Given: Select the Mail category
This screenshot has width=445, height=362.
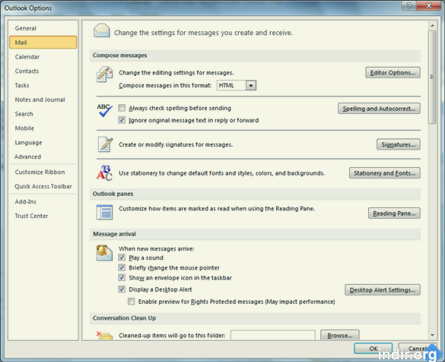Looking at the screenshot, I should click(43, 42).
